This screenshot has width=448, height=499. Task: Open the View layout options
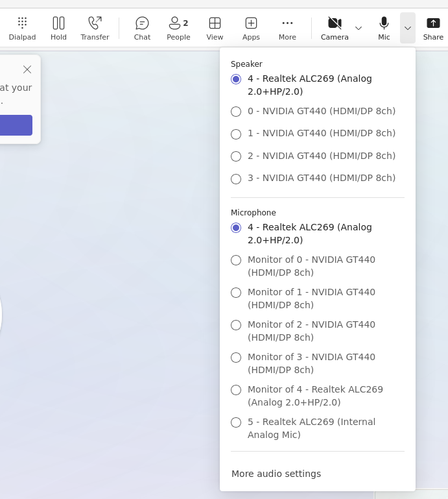tap(215, 29)
